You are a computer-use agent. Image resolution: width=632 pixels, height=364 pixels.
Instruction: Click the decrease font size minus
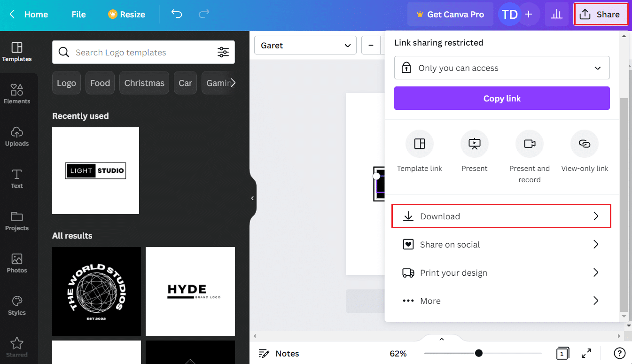coord(371,46)
